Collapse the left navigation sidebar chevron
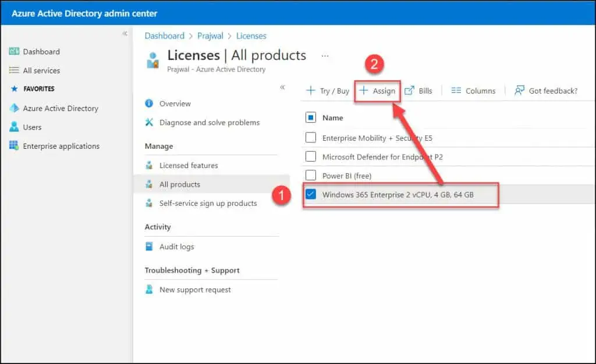The height and width of the screenshot is (364, 596). point(125,34)
